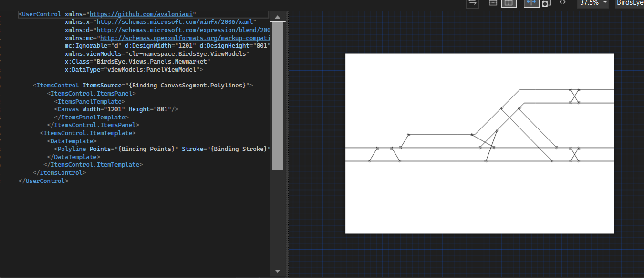Click the fit-selection toolbar icon
Image resolution: width=644 pixels, height=278 pixels.
click(546, 3)
